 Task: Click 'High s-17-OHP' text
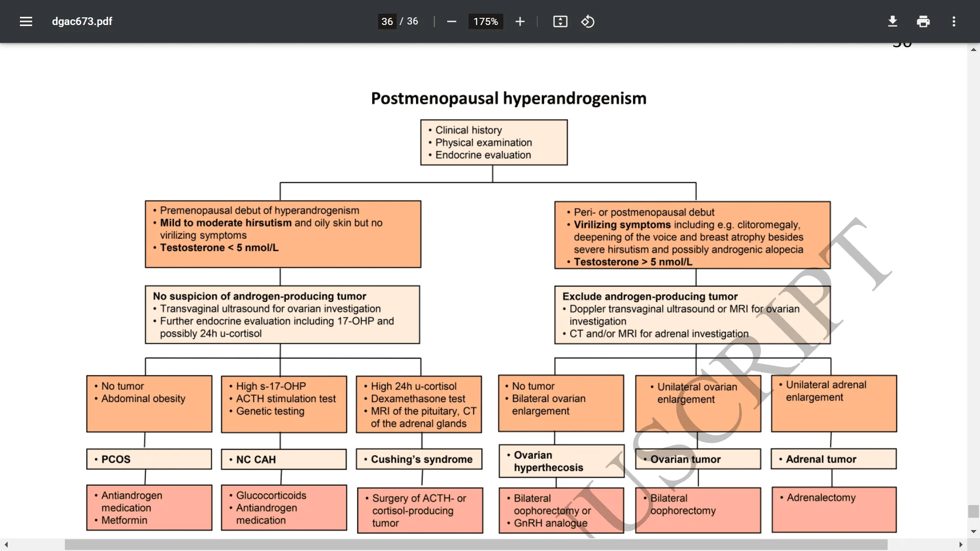[271, 386]
